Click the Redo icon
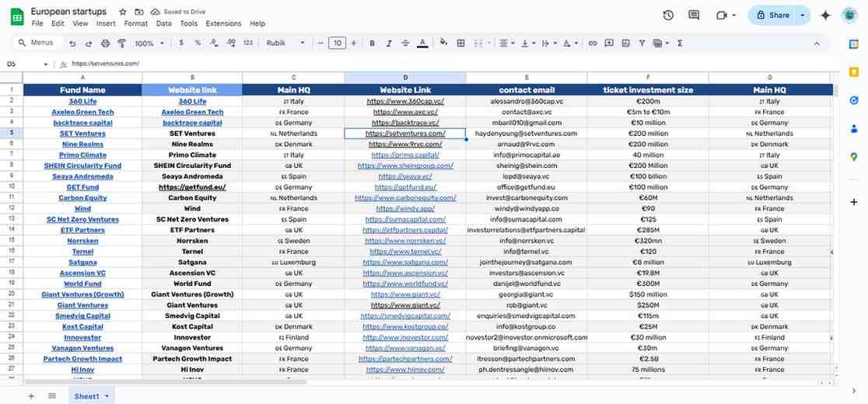This screenshot has width=868, height=404. [x=89, y=43]
